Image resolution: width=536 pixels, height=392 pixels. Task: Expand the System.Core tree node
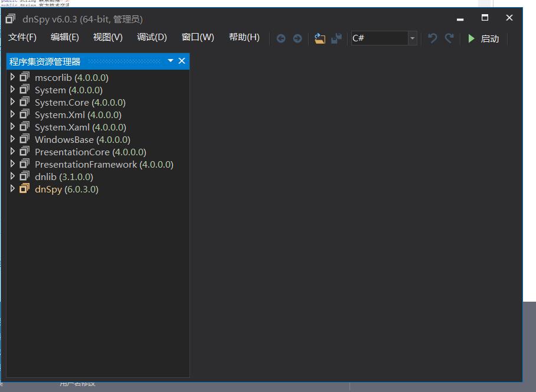(12, 102)
